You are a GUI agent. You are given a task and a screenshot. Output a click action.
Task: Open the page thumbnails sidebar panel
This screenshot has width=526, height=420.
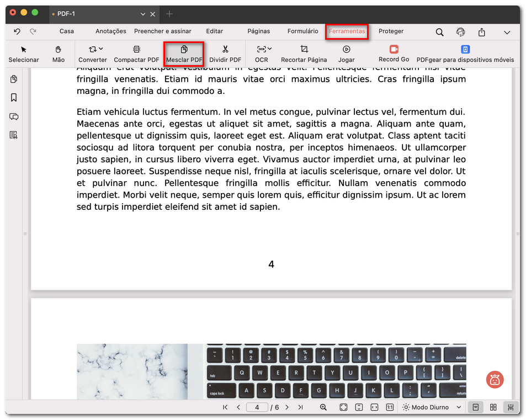click(x=13, y=79)
